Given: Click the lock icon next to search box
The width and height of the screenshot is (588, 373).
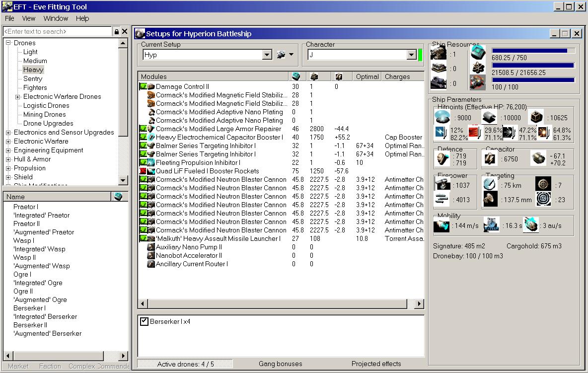Looking at the screenshot, I should tap(117, 31).
